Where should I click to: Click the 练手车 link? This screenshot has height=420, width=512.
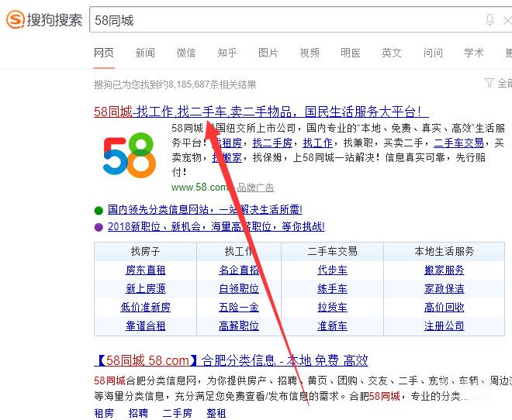(332, 288)
